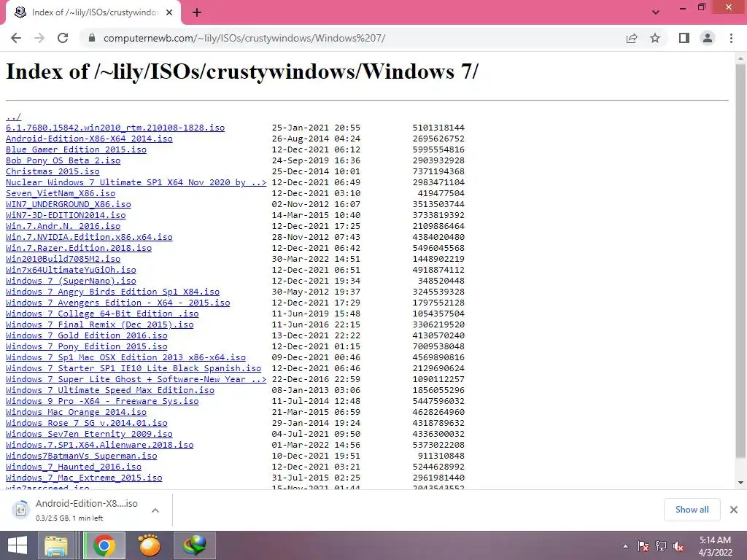Open the Action Center flag icon
747x560 pixels.
(643, 546)
